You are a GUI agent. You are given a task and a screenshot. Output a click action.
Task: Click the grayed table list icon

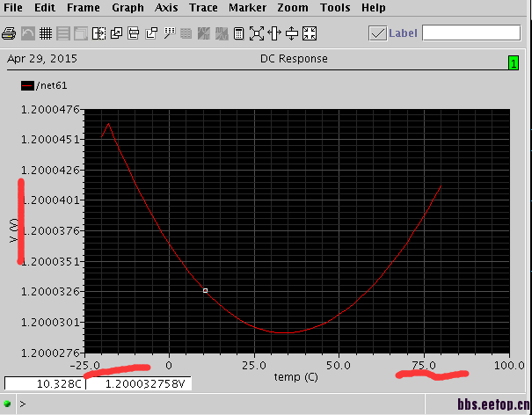point(186,33)
